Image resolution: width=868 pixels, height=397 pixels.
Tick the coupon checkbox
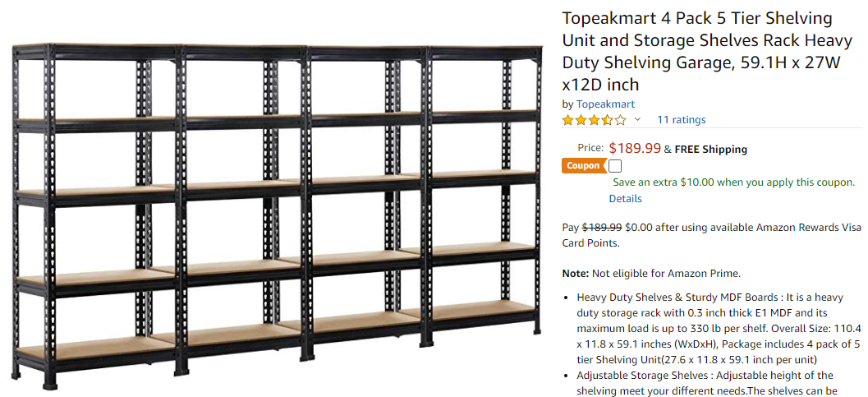tap(615, 166)
